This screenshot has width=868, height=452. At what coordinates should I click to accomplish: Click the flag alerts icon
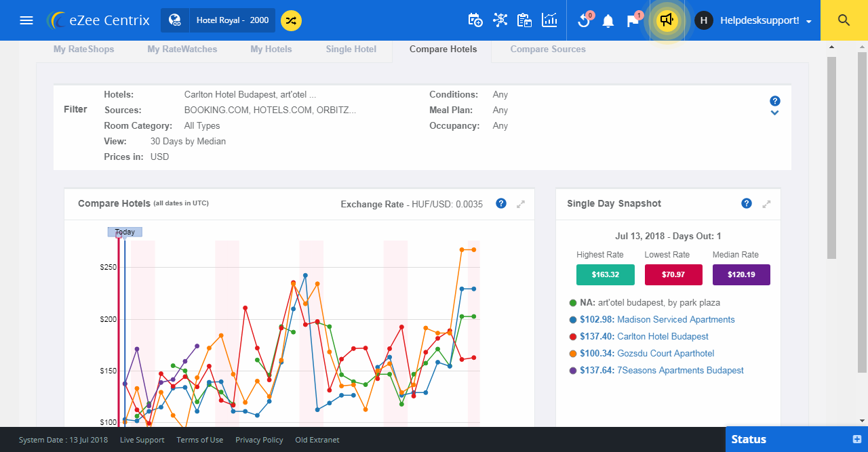click(x=633, y=21)
